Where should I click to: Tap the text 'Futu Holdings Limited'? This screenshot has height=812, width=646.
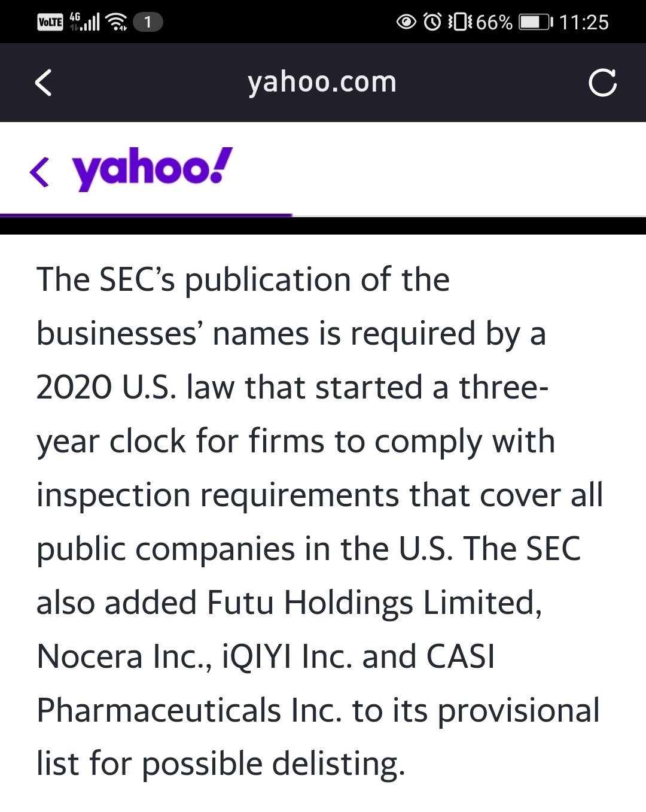tap(374, 603)
